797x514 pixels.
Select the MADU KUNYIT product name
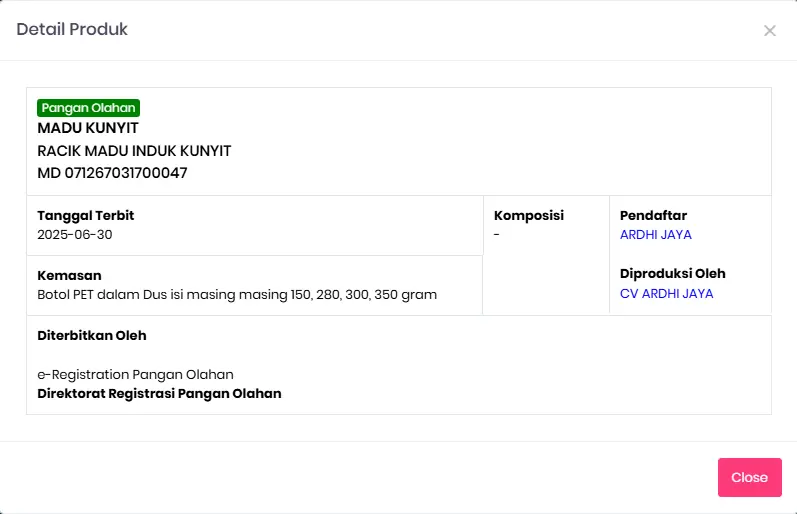pyautogui.click(x=88, y=128)
